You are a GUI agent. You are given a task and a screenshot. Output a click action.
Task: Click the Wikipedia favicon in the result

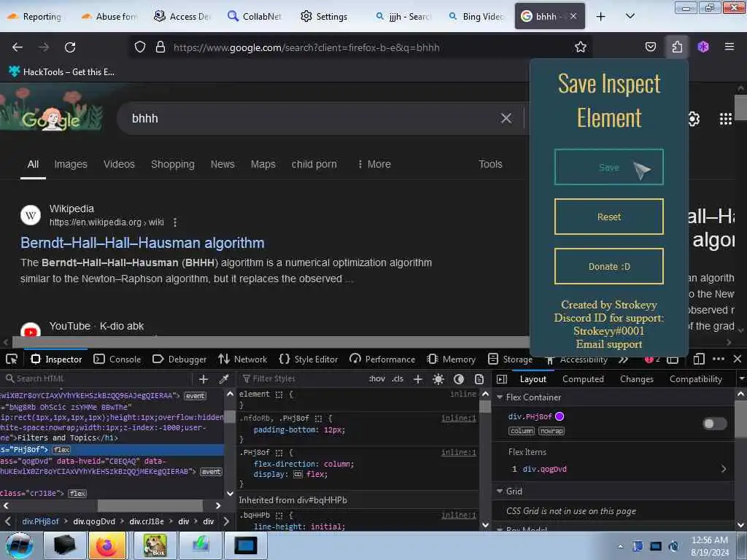31,215
